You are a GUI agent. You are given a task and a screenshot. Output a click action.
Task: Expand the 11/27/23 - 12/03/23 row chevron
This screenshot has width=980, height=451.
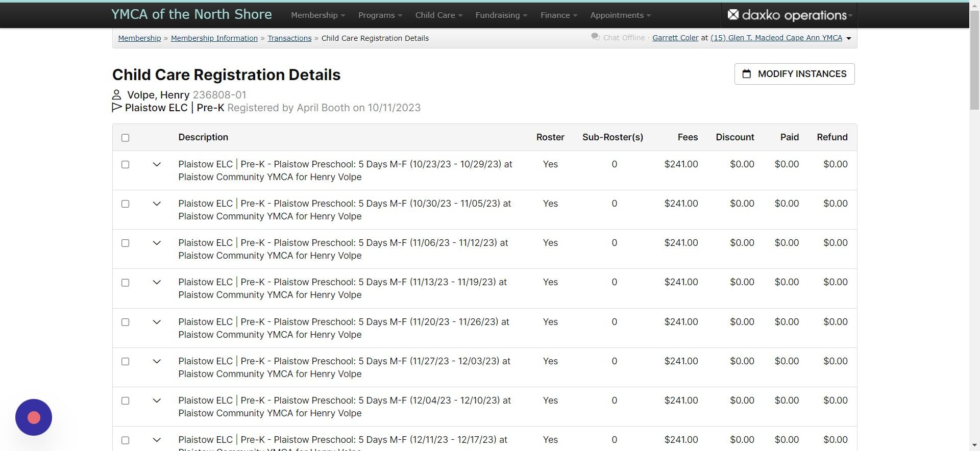157,361
